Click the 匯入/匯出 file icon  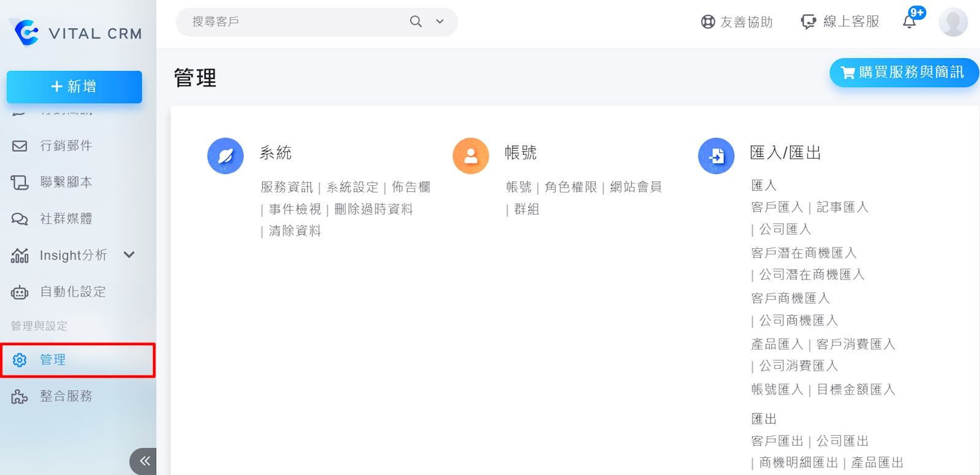click(716, 156)
